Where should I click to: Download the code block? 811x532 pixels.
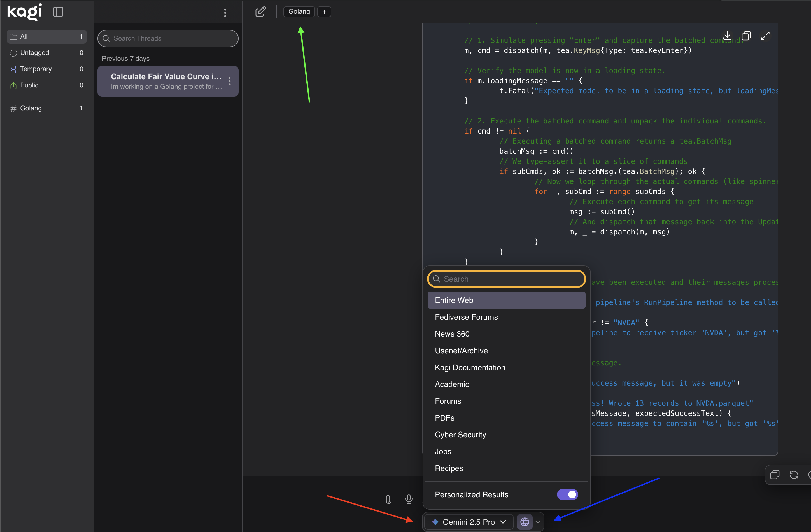727,36
